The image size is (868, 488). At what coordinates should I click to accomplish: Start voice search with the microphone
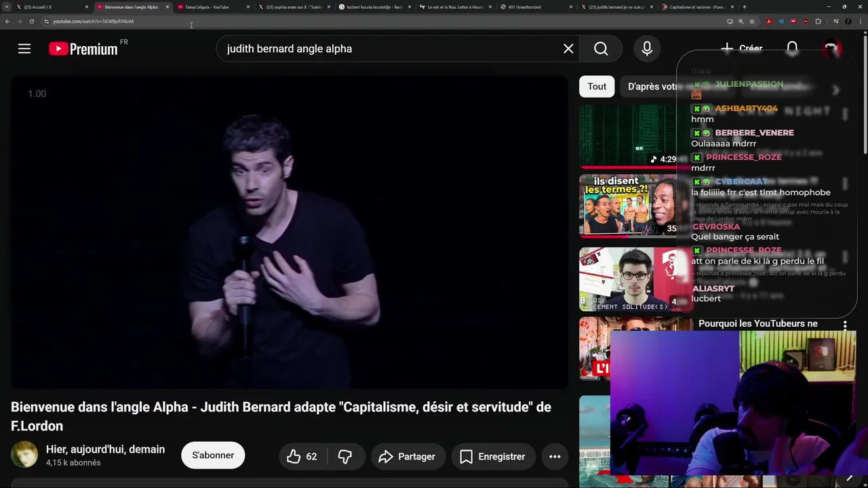point(647,49)
